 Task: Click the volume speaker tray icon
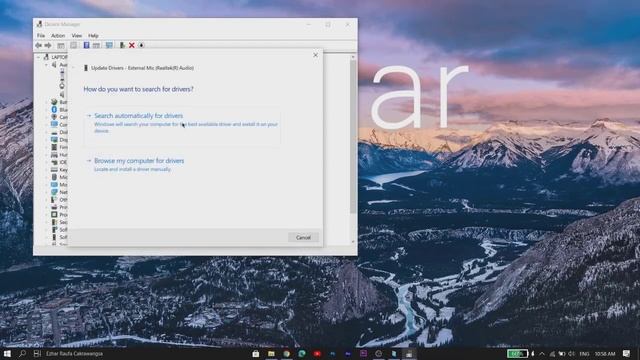571,353
